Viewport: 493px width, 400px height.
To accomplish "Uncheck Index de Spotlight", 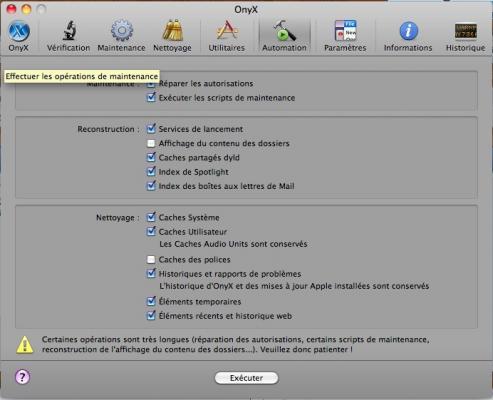I will coord(151,172).
